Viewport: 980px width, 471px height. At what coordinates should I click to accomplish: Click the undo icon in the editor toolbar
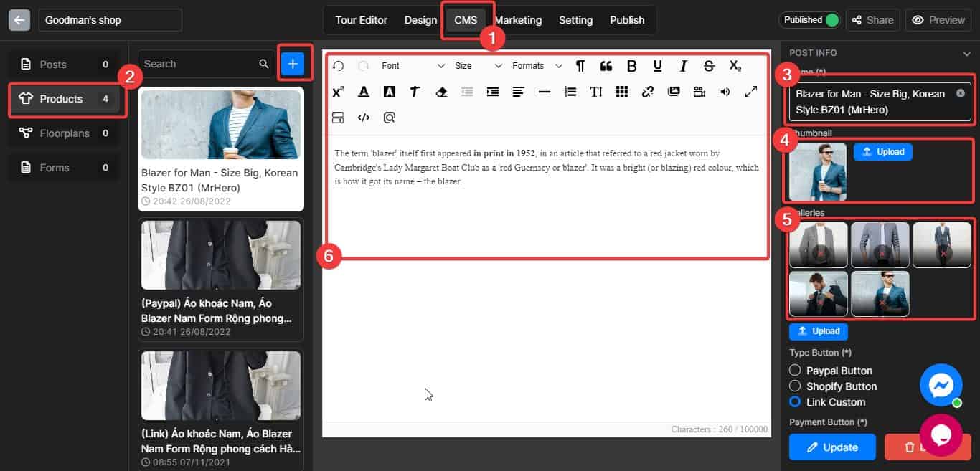tap(339, 66)
